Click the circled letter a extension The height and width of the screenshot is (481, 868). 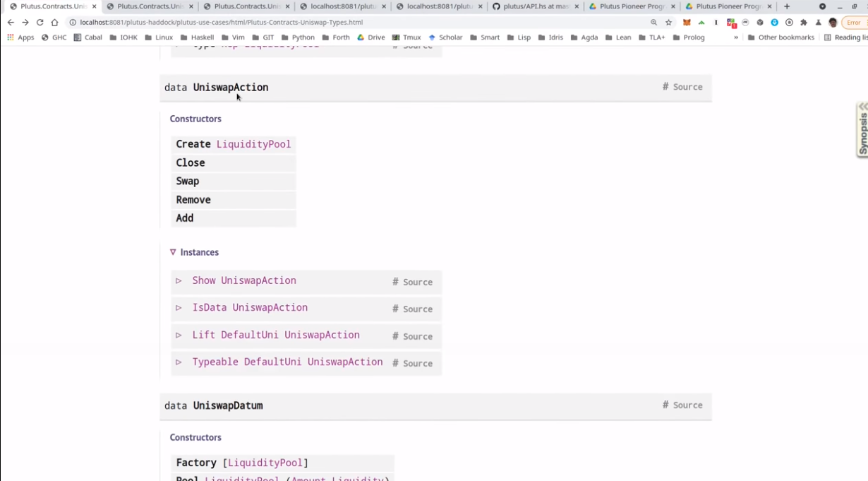789,23
